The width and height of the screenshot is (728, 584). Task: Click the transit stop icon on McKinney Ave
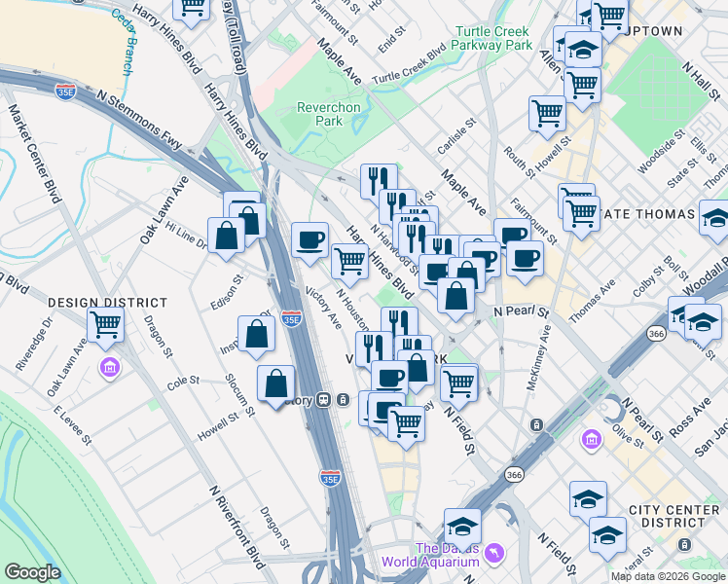click(536, 424)
